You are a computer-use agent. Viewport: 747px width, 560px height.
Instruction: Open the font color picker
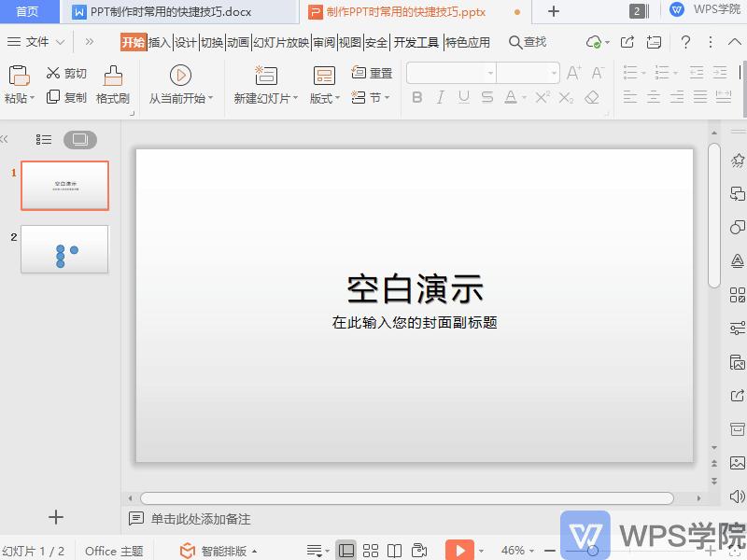point(510,97)
